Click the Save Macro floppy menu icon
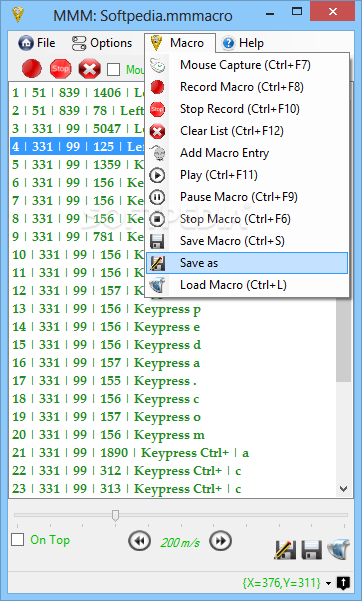This screenshot has width=362, height=601. point(157,241)
